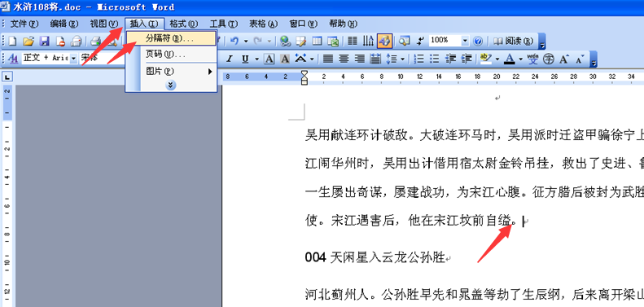Open file folder icon in toolbar
Screen dimensions: 644x307
click(28, 41)
